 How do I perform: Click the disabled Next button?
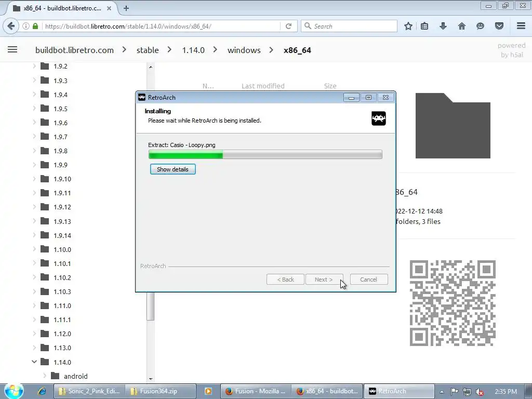click(x=324, y=280)
